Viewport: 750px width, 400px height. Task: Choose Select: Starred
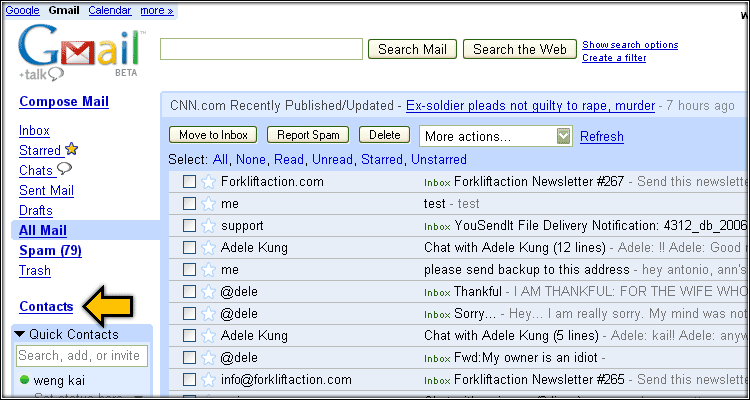coord(382,159)
